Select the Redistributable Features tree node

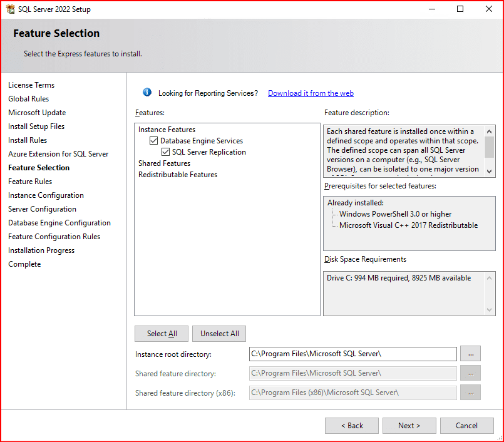(x=178, y=175)
